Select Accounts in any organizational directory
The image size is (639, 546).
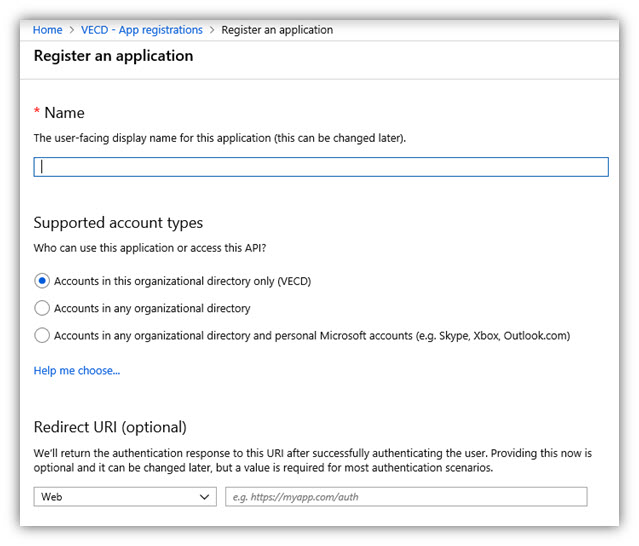tap(42, 308)
